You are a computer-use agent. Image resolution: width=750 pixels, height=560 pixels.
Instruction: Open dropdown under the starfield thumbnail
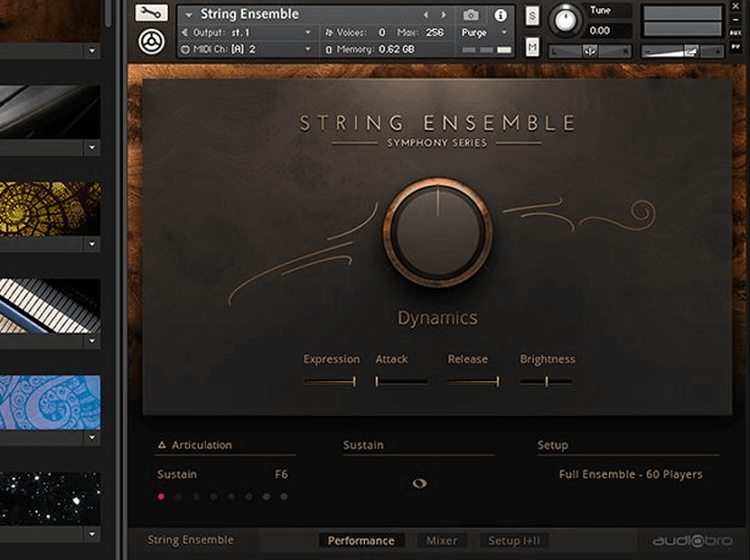pyautogui.click(x=92, y=534)
